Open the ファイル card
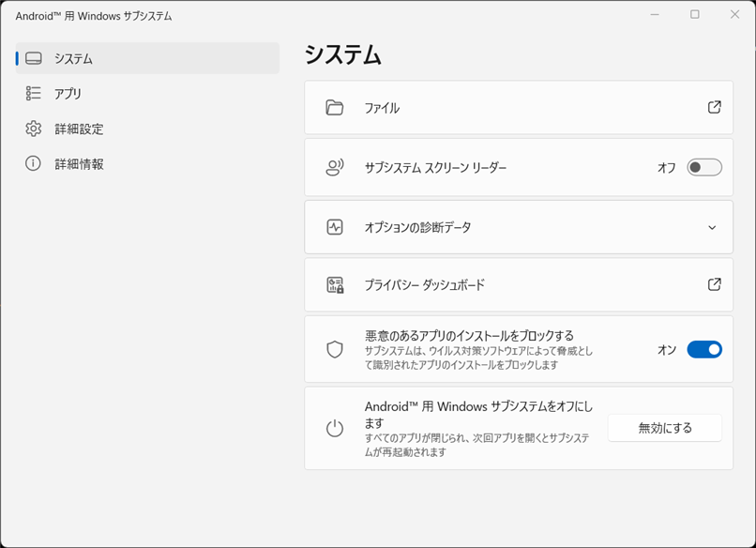756x548 pixels. 519,107
